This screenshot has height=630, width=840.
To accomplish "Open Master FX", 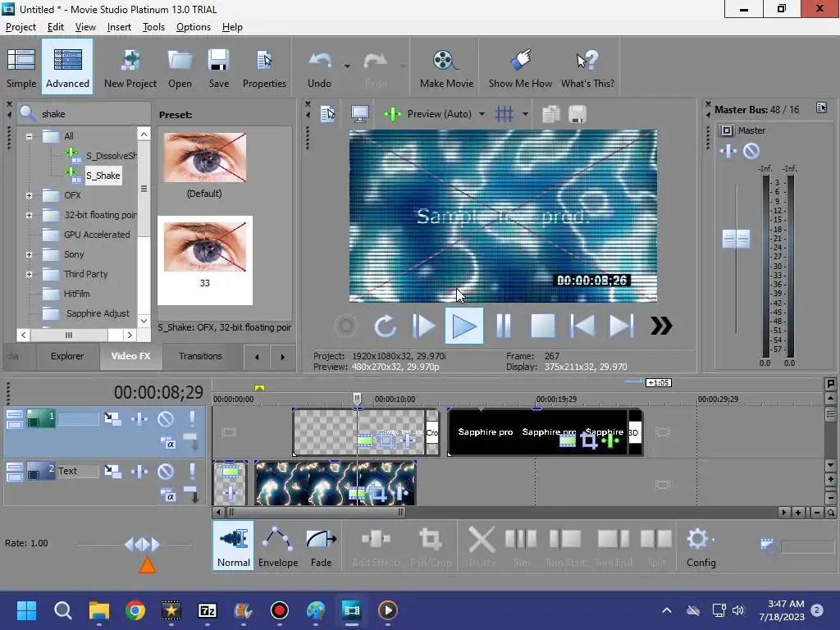I will (728, 151).
